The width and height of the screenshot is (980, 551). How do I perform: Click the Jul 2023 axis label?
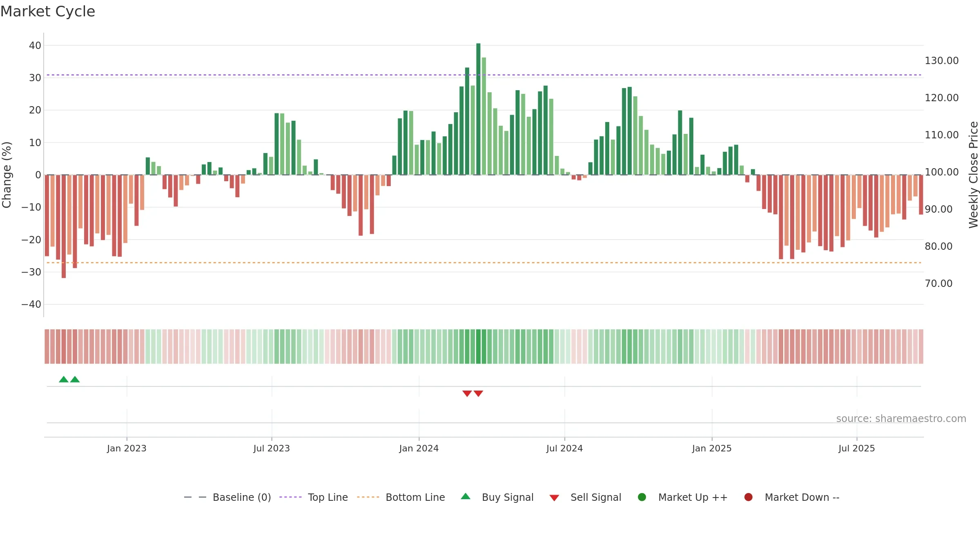click(272, 449)
